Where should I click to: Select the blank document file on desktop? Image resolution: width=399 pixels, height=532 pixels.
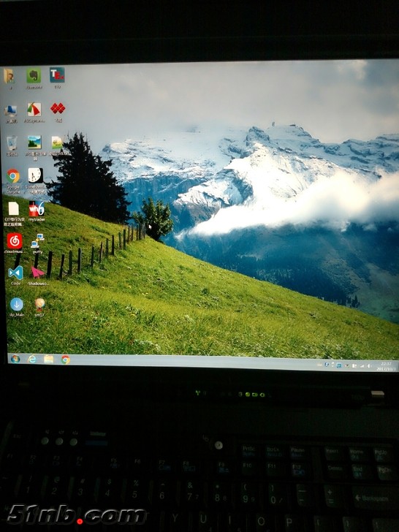click(x=13, y=209)
